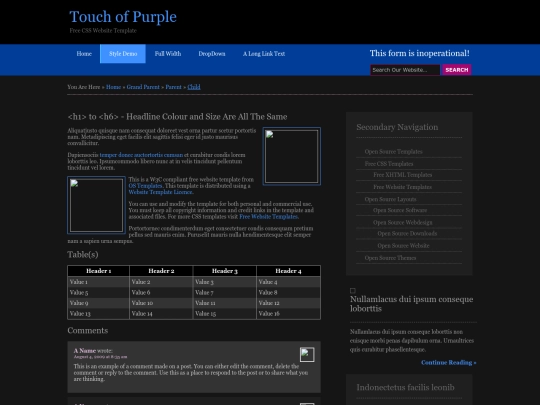540x405 pixels.
Task: Select the Value 11 table cell
Action: tap(225, 303)
